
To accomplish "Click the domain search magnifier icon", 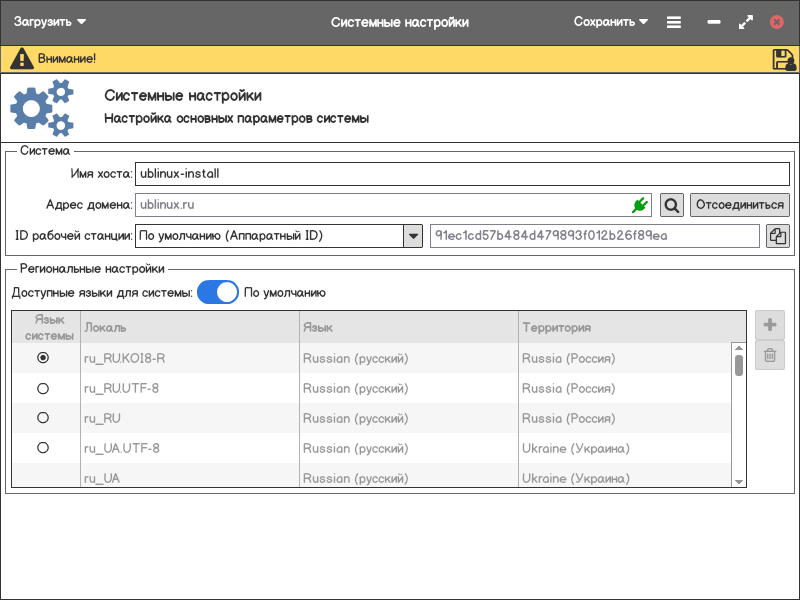I will [672, 205].
